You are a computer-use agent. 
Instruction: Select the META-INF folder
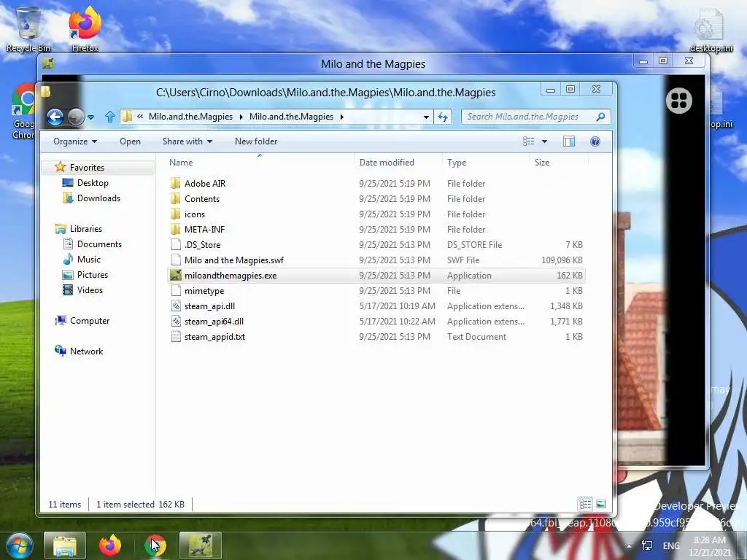(204, 230)
